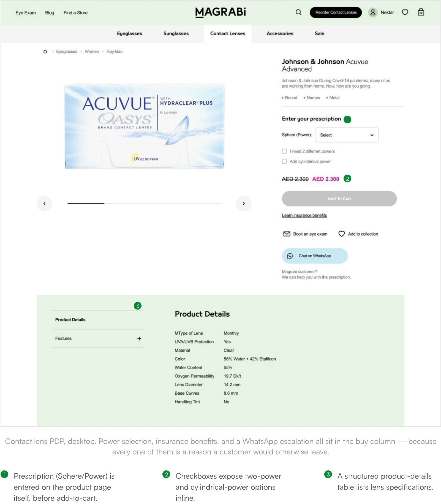
Task: Open wishlist heart icon in header
Action: (x=405, y=12)
